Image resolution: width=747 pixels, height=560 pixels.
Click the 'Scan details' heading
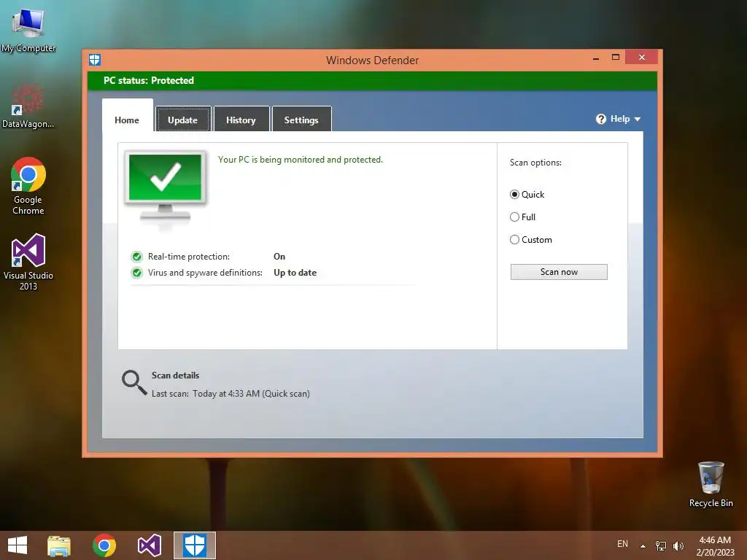coord(175,376)
